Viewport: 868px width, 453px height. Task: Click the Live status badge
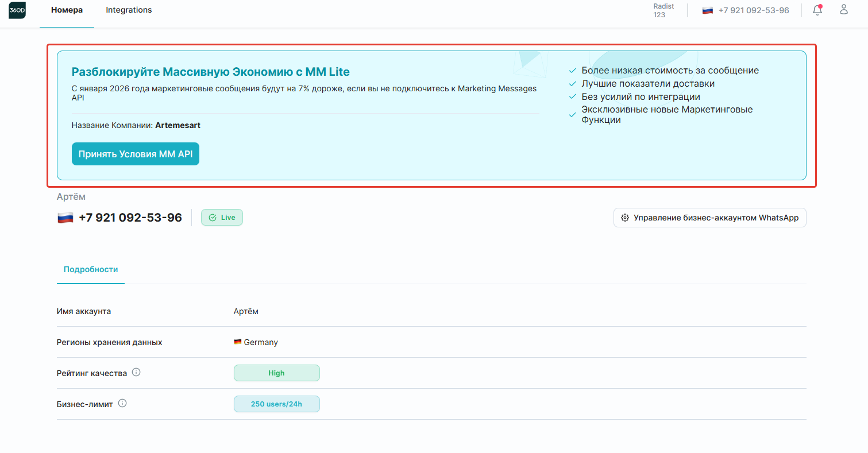222,218
